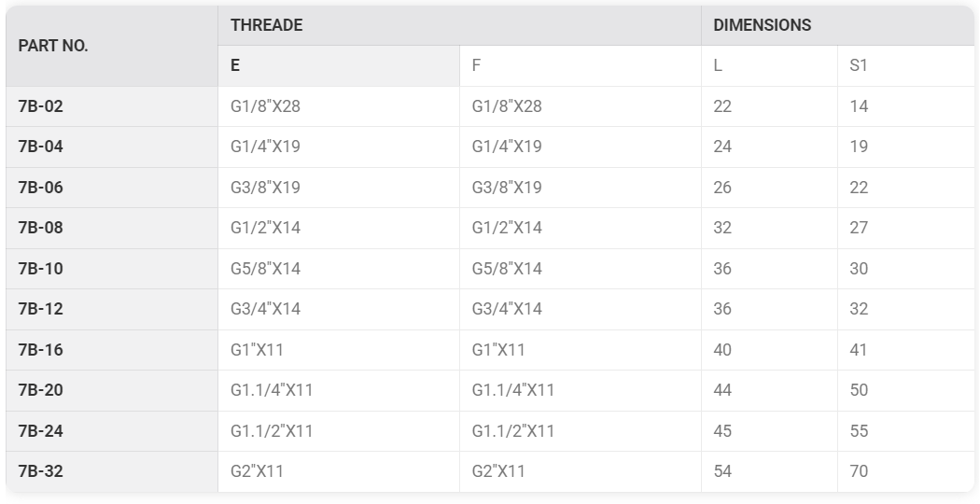Select the E thread sub-header

tap(339, 65)
